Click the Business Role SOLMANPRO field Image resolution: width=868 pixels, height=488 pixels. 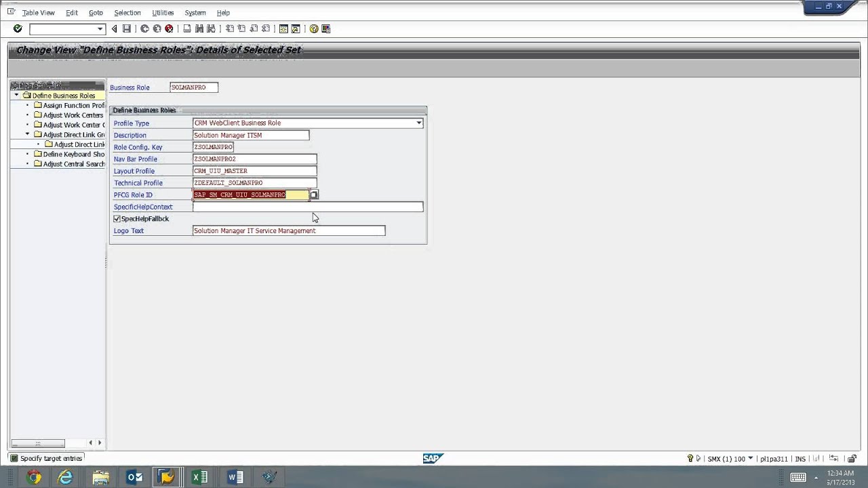(x=194, y=87)
